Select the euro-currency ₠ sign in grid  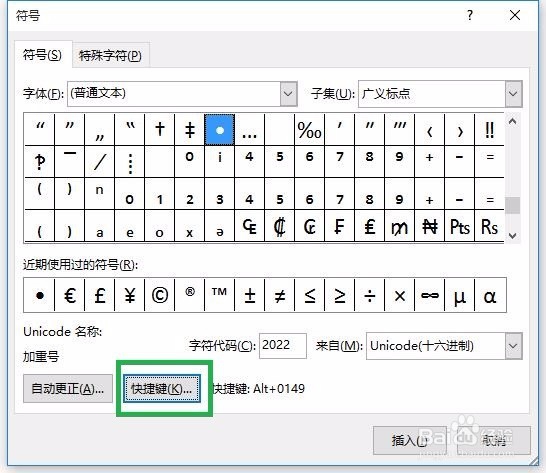(x=249, y=226)
